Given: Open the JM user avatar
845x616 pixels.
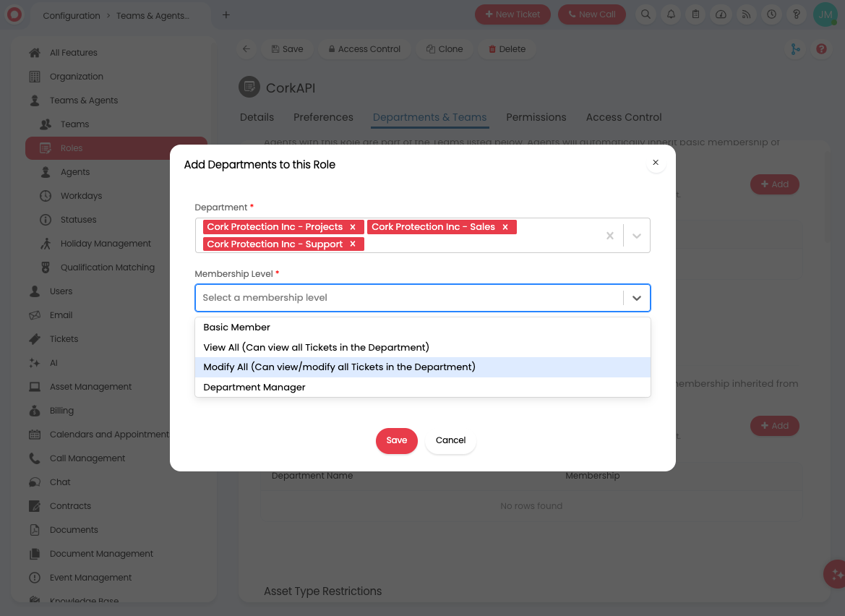Looking at the screenshot, I should [x=825, y=14].
